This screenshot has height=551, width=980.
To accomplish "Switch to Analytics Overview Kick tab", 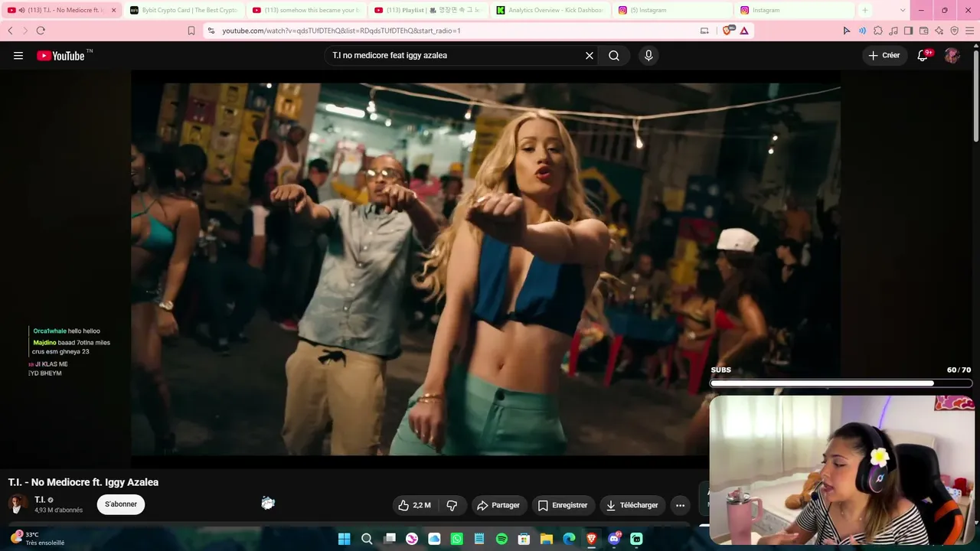I will pyautogui.click(x=550, y=10).
